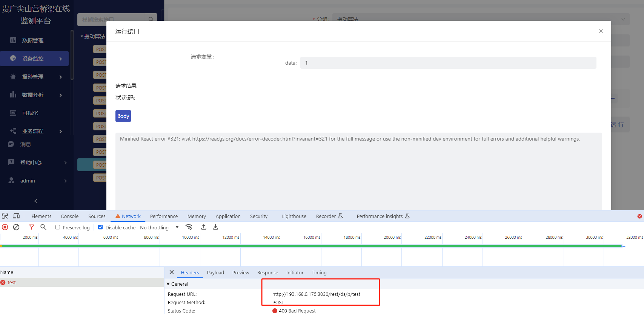Open network conditions wifi icon
Image resolution: width=644 pixels, height=314 pixels.
click(189, 227)
